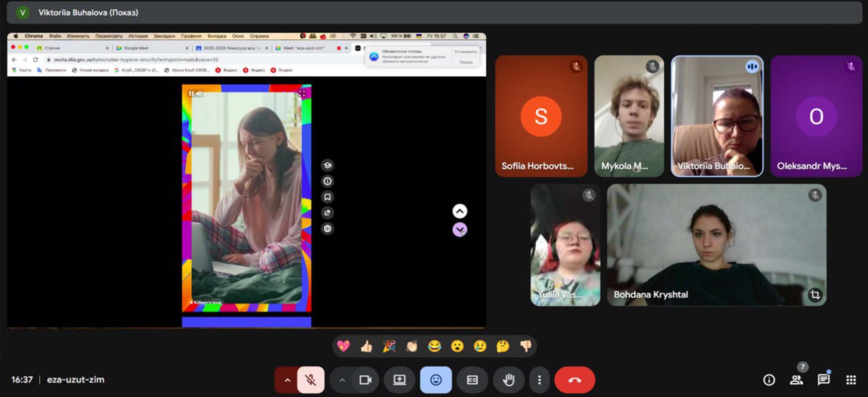Viewport: 868px width, 397px height.
Task: Raise hand using the hand icon
Action: 509,380
